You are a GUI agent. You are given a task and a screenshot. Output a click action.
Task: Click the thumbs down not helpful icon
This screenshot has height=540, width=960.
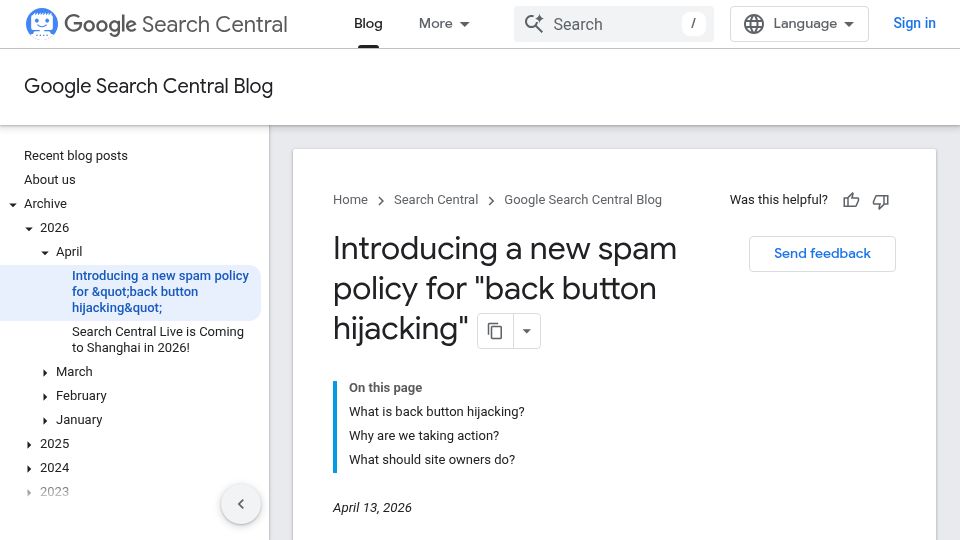(x=880, y=200)
